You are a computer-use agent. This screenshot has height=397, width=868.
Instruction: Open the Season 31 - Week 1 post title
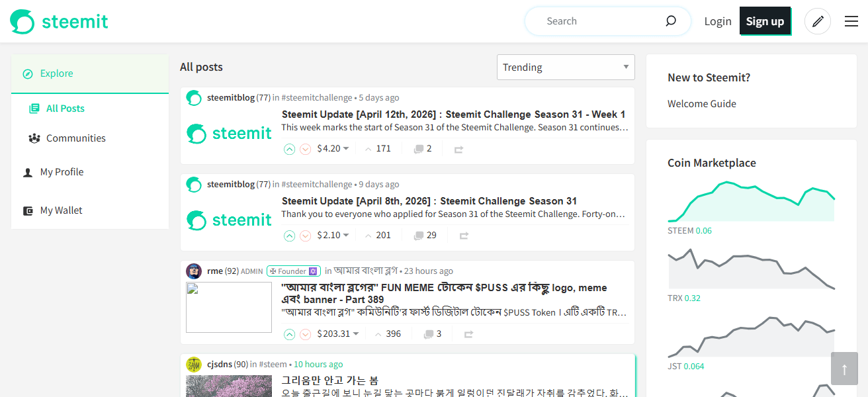point(453,114)
